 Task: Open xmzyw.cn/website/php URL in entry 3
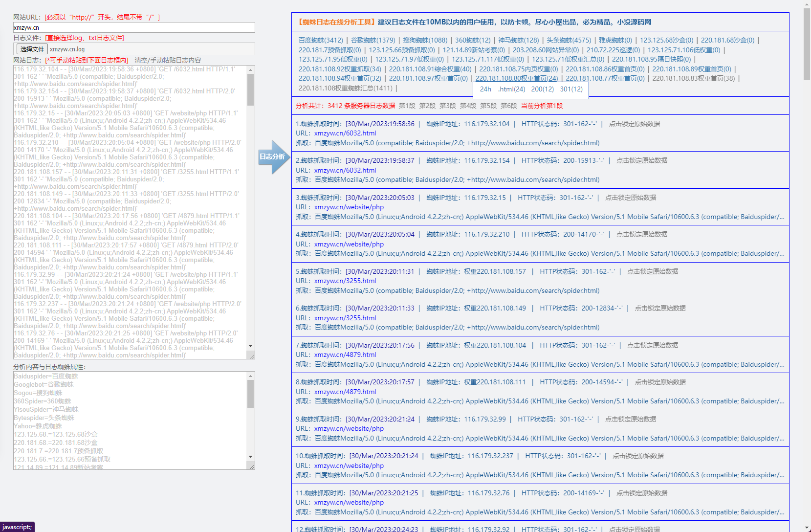pos(349,207)
